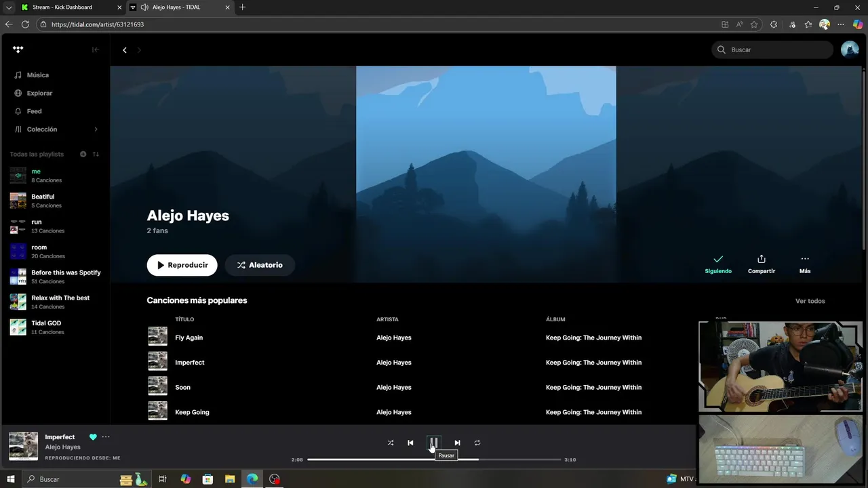Pause the current song
Image resolution: width=868 pixels, height=488 pixels.
434,443
